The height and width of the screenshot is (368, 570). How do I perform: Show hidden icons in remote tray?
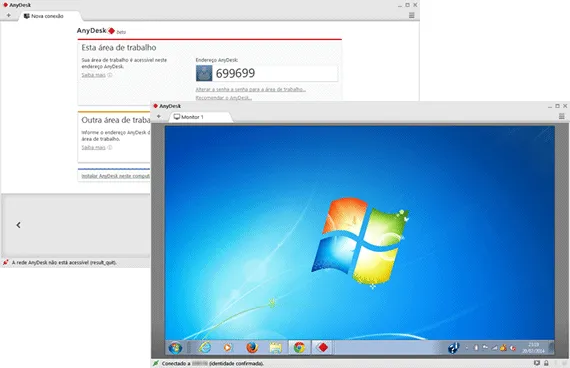coord(467,348)
